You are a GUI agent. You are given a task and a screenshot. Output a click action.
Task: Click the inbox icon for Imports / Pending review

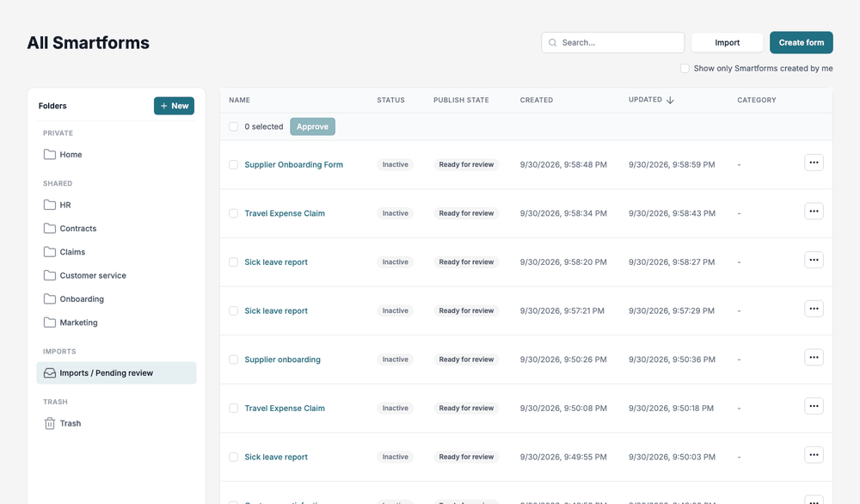pyautogui.click(x=49, y=373)
